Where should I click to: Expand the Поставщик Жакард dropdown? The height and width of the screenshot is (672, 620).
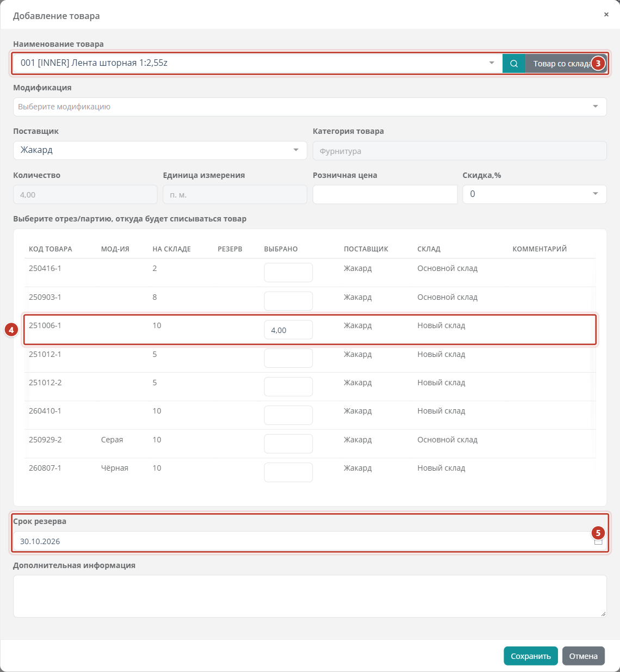point(160,150)
